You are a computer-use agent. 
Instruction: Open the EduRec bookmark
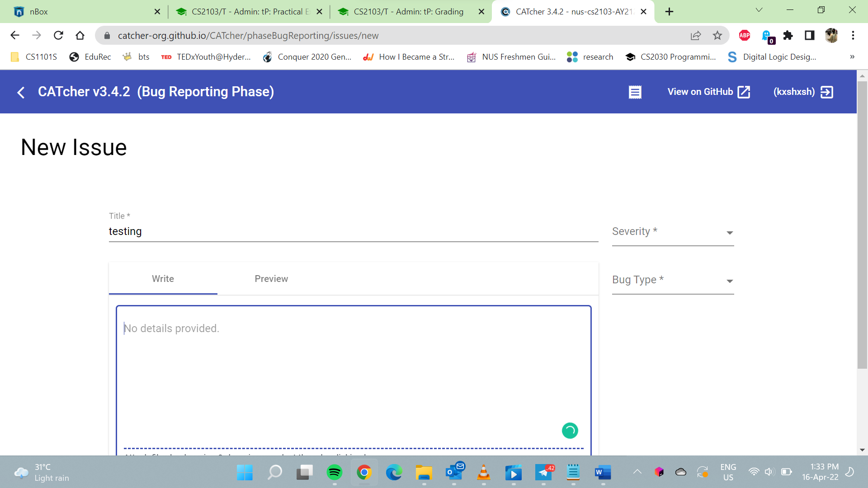pyautogui.click(x=90, y=57)
